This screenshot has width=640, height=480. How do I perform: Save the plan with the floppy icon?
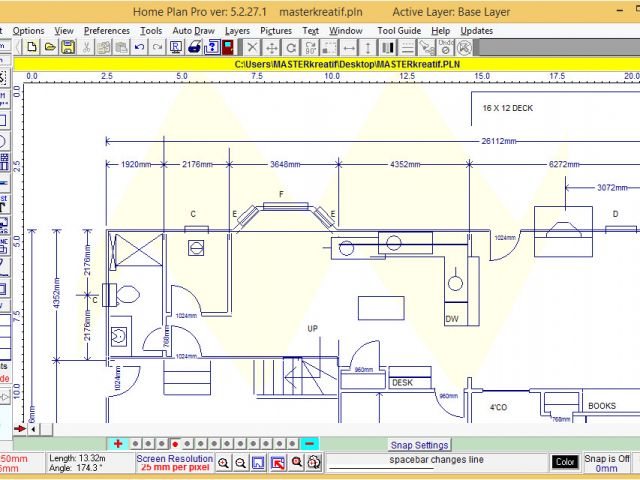pos(67,47)
